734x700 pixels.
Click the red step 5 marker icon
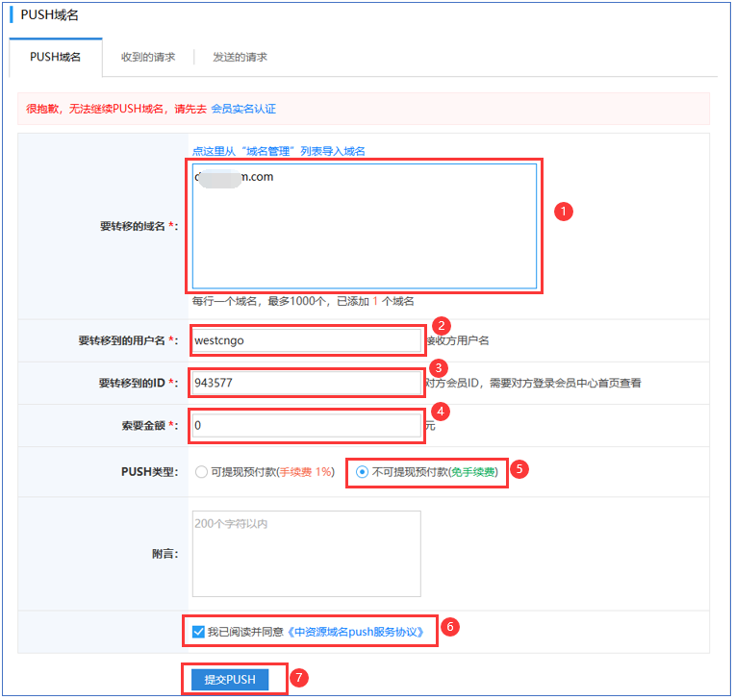519,470
